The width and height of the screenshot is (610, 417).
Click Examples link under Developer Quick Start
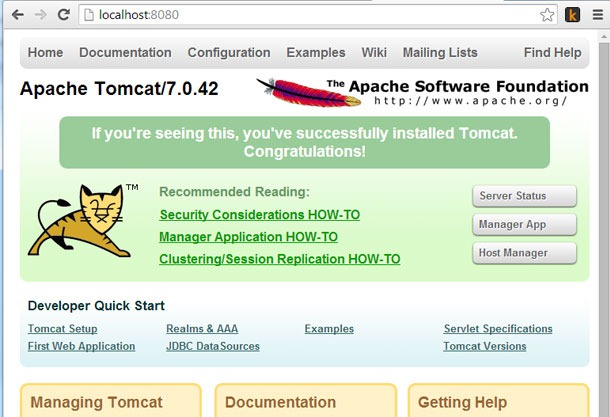click(x=329, y=329)
